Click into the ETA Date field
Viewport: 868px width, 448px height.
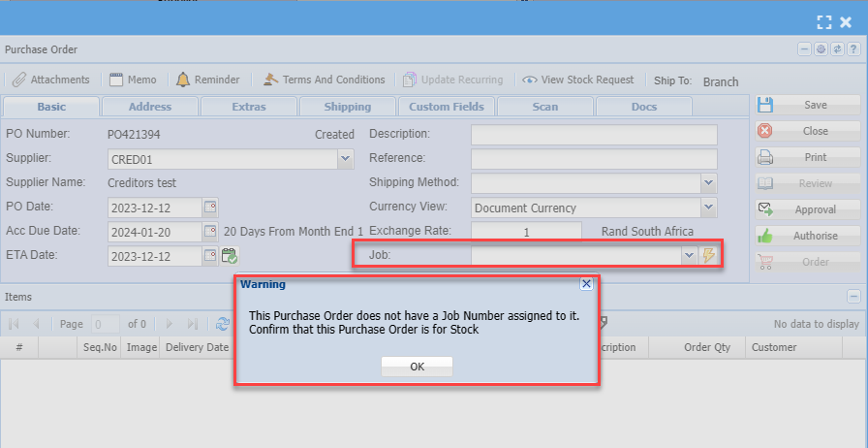[x=155, y=256]
